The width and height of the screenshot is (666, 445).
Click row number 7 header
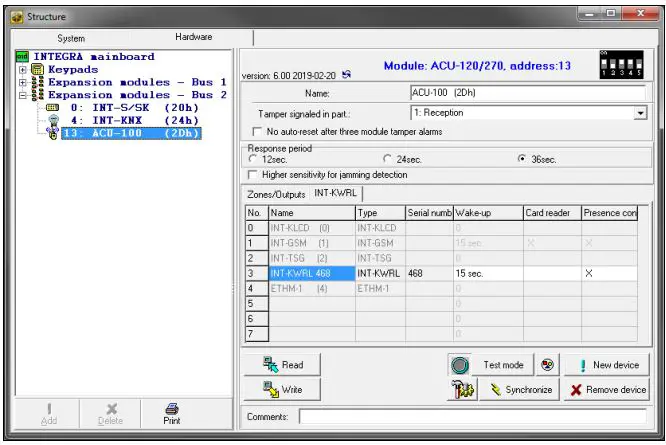tap(257, 334)
